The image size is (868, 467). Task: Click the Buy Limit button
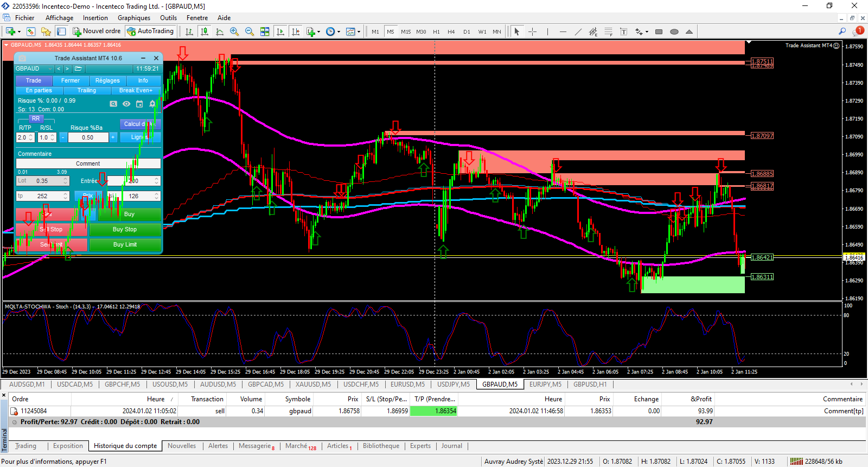[125, 245]
